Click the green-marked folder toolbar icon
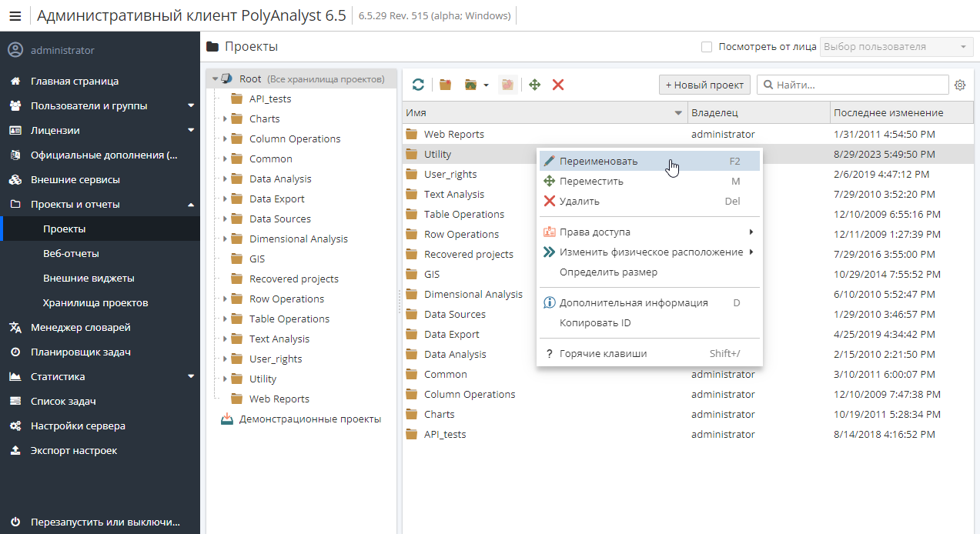 coord(471,85)
